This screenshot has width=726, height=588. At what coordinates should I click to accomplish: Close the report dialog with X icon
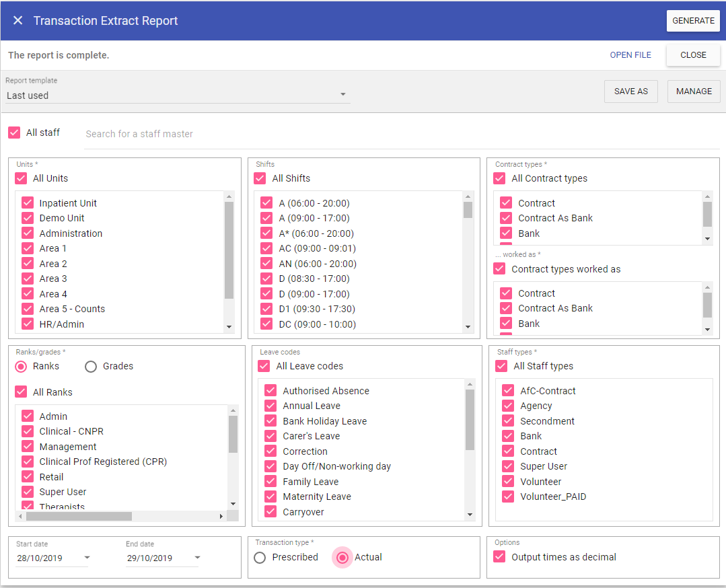pos(18,21)
